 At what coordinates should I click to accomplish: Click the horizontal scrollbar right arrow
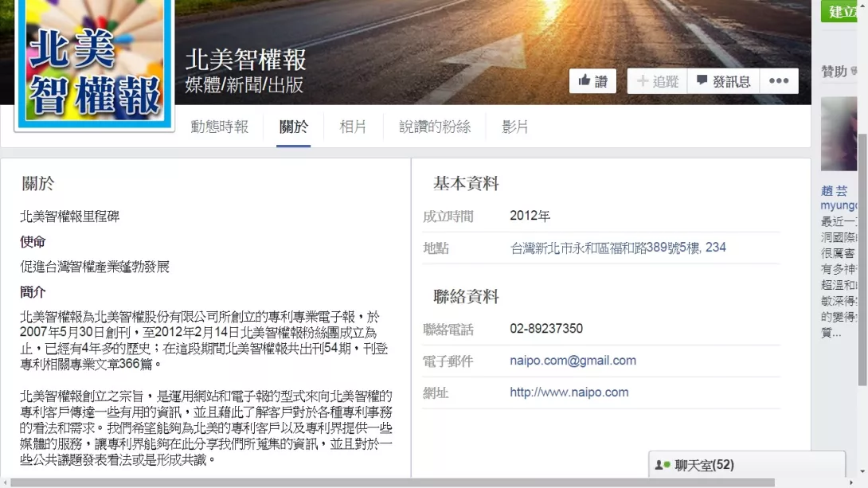[x=851, y=482]
